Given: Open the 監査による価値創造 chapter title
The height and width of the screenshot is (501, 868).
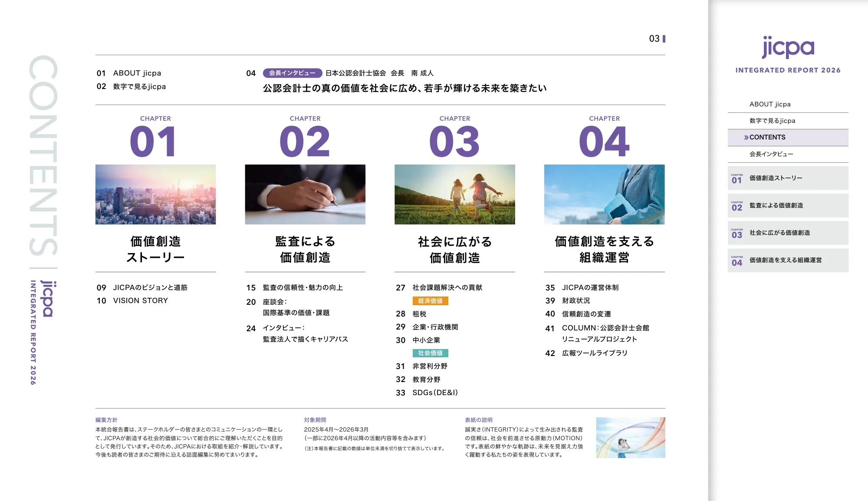Looking at the screenshot, I should point(305,249).
